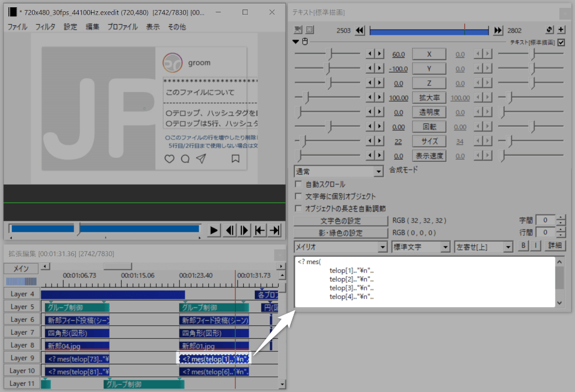This screenshot has width=575, height=392.
Task: Open the プロファイル menu
Action: pyautogui.click(x=122, y=26)
